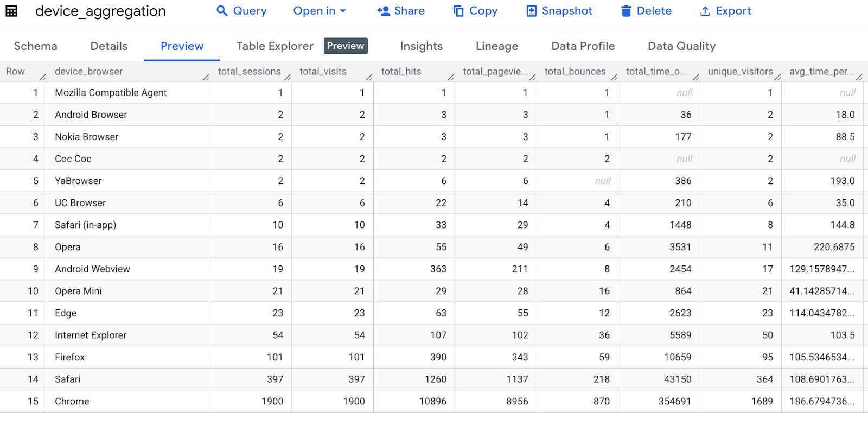The image size is (868, 431).
Task: Expand the Open in dropdown
Action: pyautogui.click(x=320, y=11)
